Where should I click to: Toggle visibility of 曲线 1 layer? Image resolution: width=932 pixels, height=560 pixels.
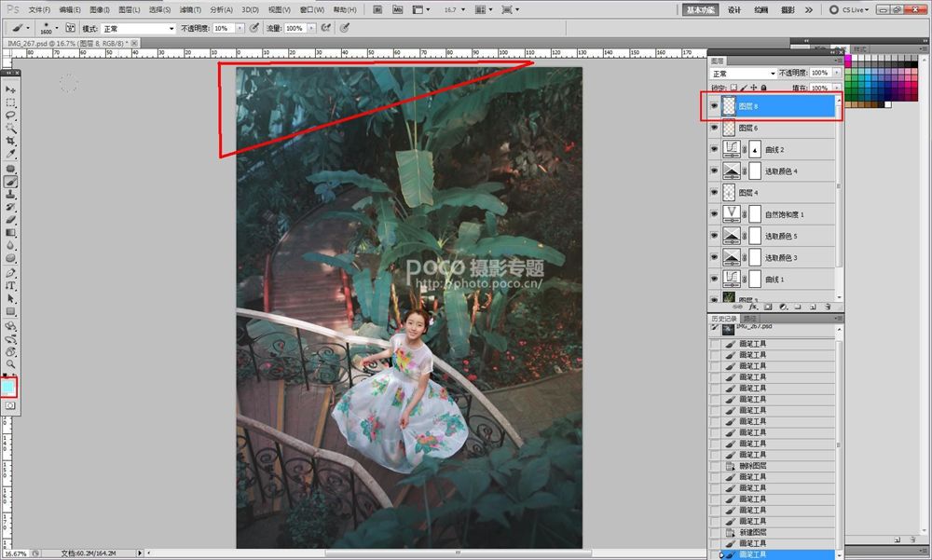click(x=714, y=279)
